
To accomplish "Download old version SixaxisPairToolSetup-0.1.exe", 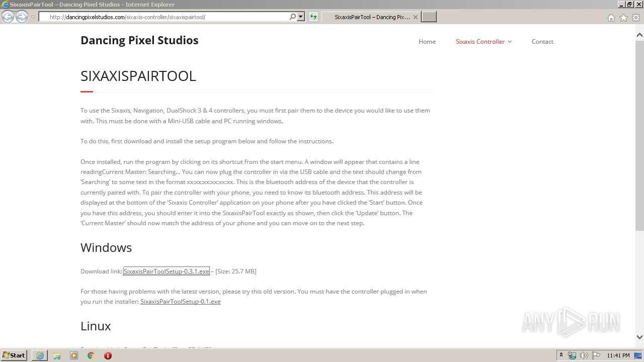I will (181, 302).
